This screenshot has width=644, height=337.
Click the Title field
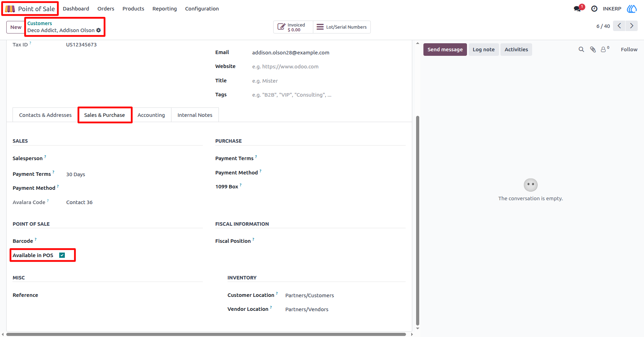click(329, 81)
